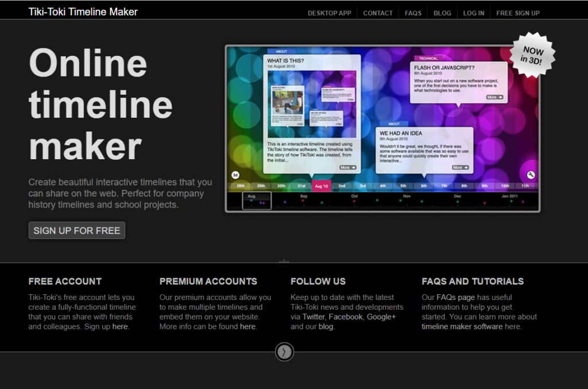
Task: Open the Facebook link
Action: pyautogui.click(x=346, y=317)
